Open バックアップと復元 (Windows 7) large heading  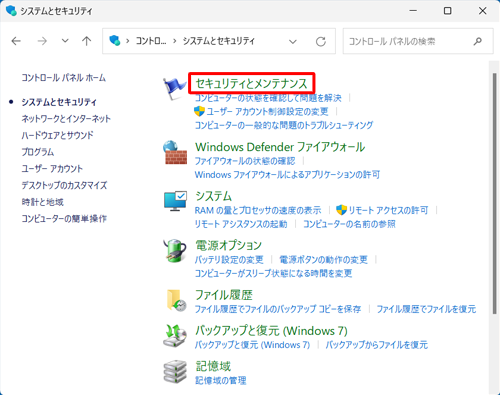[271, 331]
